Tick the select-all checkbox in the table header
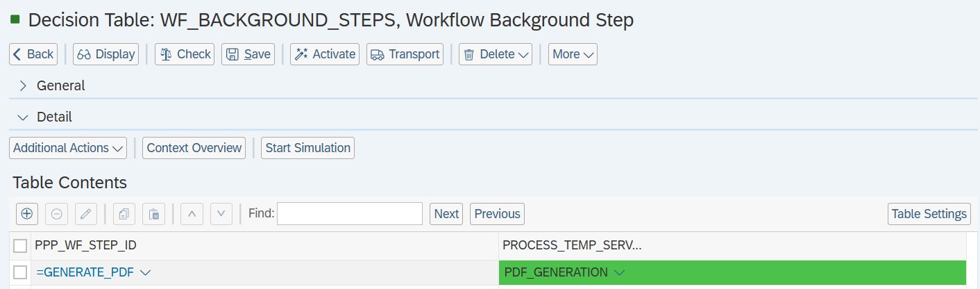 [x=20, y=245]
